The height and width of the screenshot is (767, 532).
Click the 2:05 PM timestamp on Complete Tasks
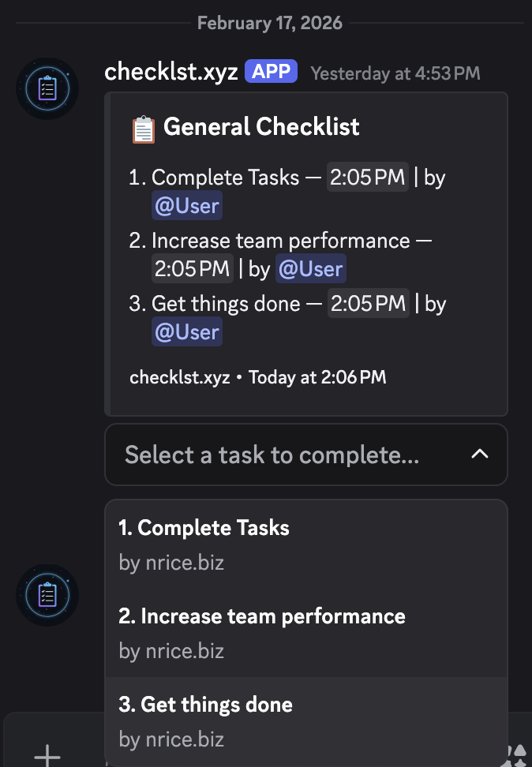(x=368, y=178)
